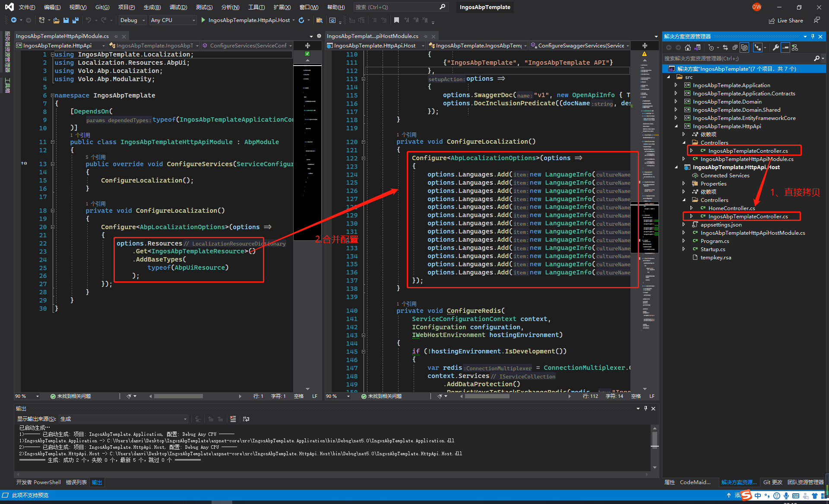This screenshot has height=504, width=829.
Task: Toggle auto-hide pin on Output panel
Action: click(x=645, y=409)
